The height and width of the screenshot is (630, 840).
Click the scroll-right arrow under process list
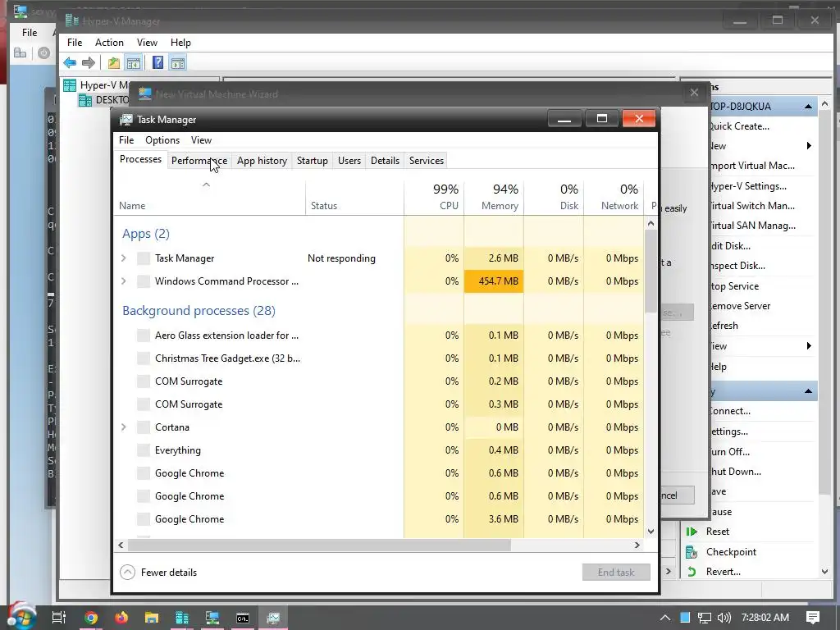(637, 546)
